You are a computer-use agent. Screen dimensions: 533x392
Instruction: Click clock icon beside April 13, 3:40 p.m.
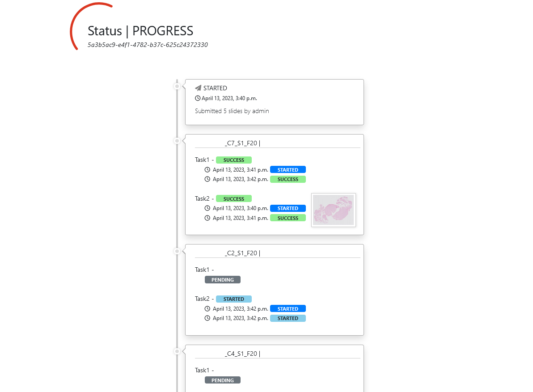(x=198, y=98)
